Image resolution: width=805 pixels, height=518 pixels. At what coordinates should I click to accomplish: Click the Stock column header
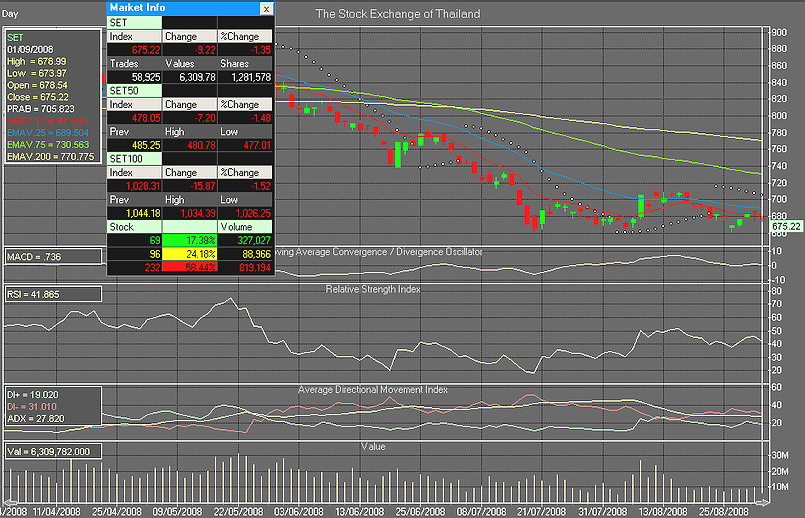135,227
